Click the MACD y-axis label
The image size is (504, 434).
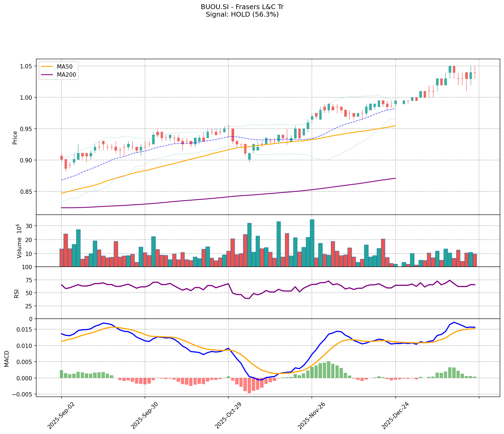[x=7, y=358]
